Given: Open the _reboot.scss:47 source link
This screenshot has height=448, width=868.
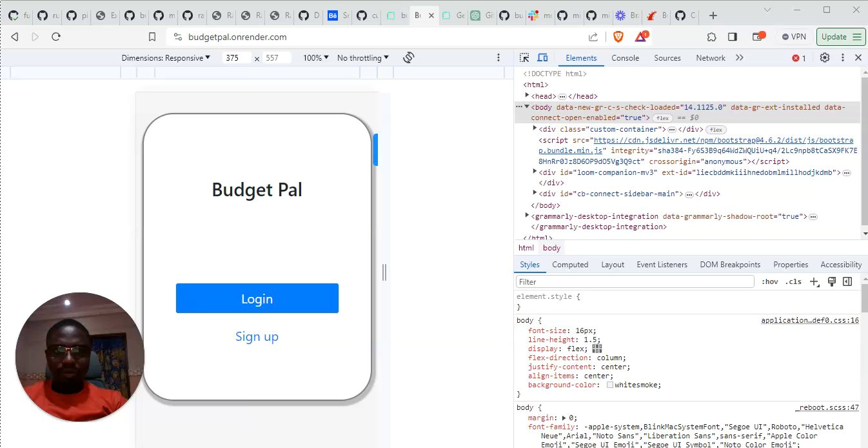Looking at the screenshot, I should pos(827,408).
